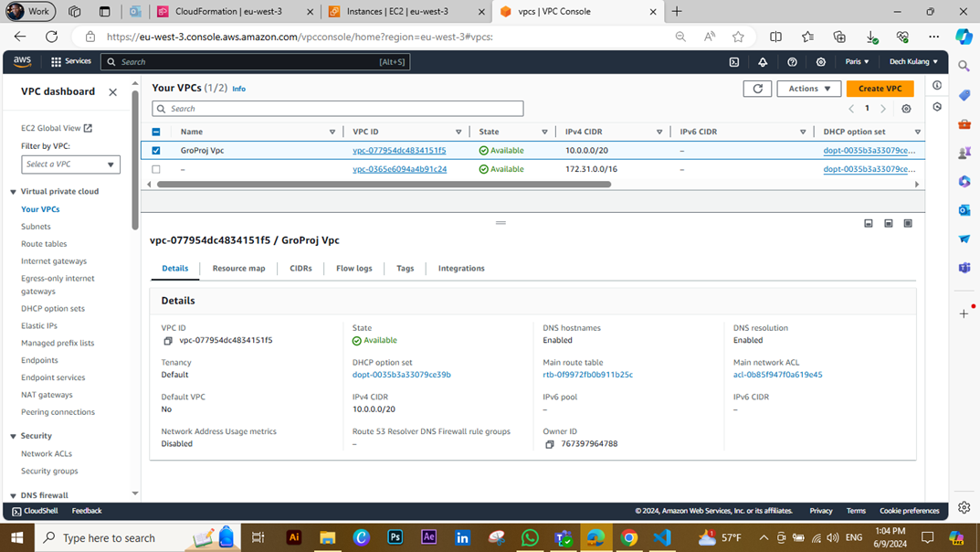The height and width of the screenshot is (552, 980).
Task: Uncheck the GroProj Vpc row checkbox
Action: coord(156,151)
